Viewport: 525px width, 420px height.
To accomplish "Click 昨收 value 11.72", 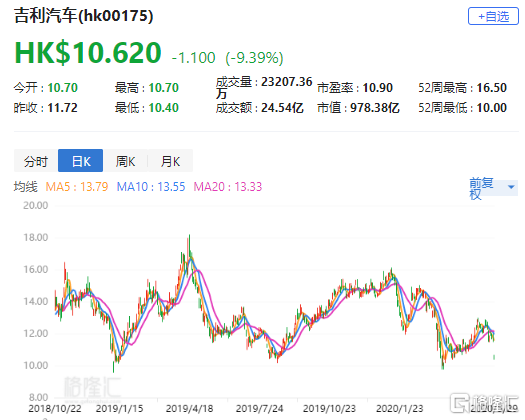I will [63, 108].
